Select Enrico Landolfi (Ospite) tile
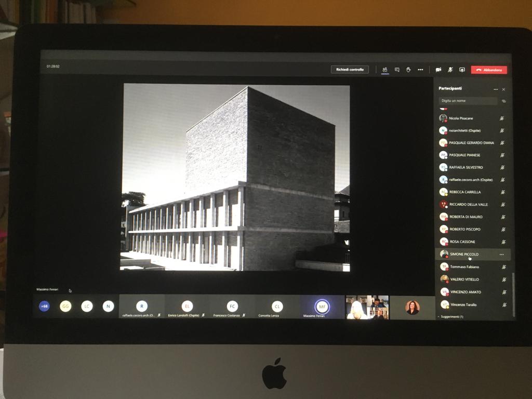The image size is (532, 399). pos(187,307)
